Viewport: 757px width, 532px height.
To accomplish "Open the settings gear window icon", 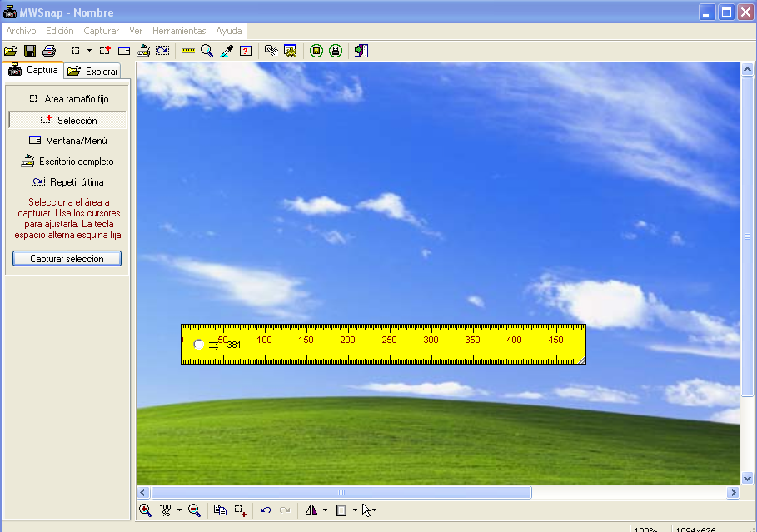I will 290,51.
